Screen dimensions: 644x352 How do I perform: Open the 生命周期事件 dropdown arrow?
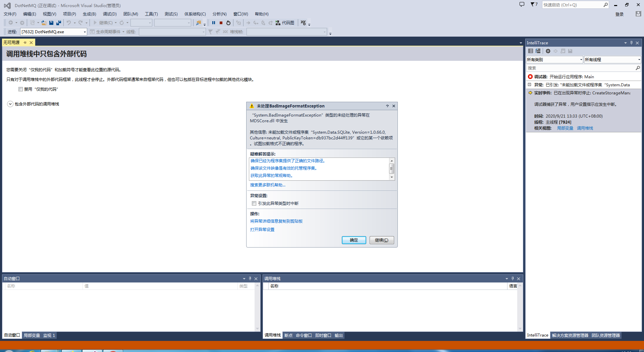pos(123,32)
